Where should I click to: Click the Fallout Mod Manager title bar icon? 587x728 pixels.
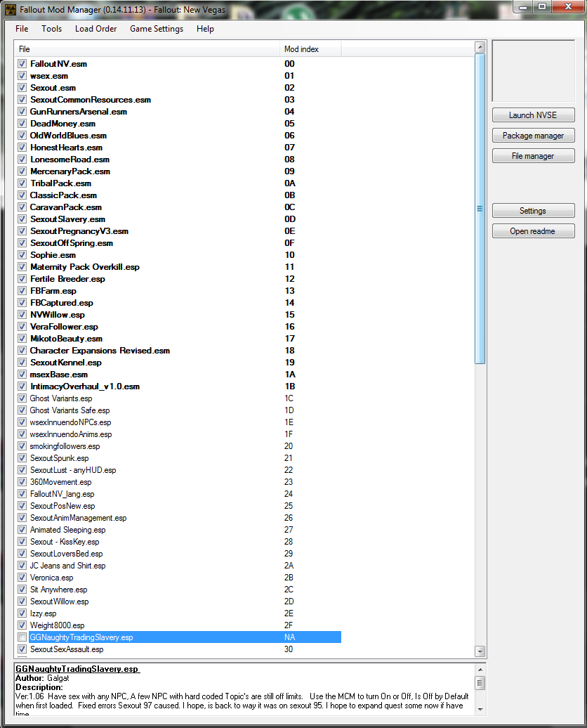[x=11, y=9]
